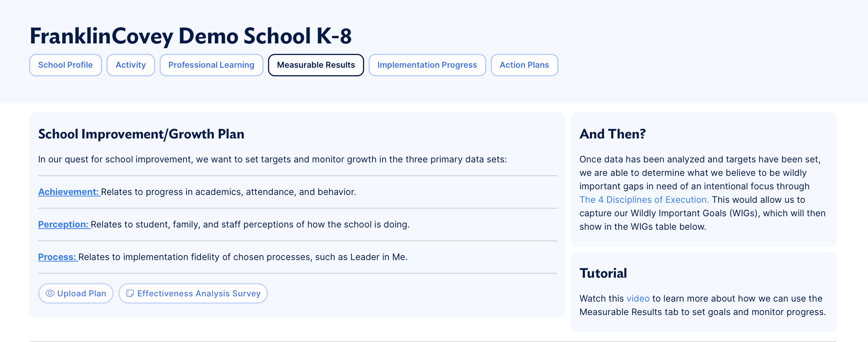Image resolution: width=868 pixels, height=342 pixels.
Task: Click the Tutorial card heading
Action: (x=603, y=273)
